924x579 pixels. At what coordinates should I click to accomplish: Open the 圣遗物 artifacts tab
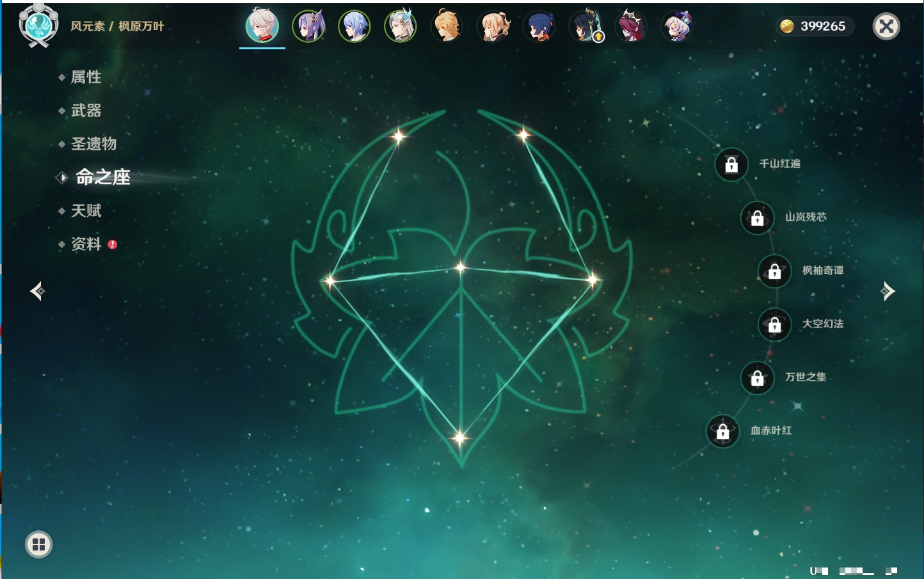point(93,144)
